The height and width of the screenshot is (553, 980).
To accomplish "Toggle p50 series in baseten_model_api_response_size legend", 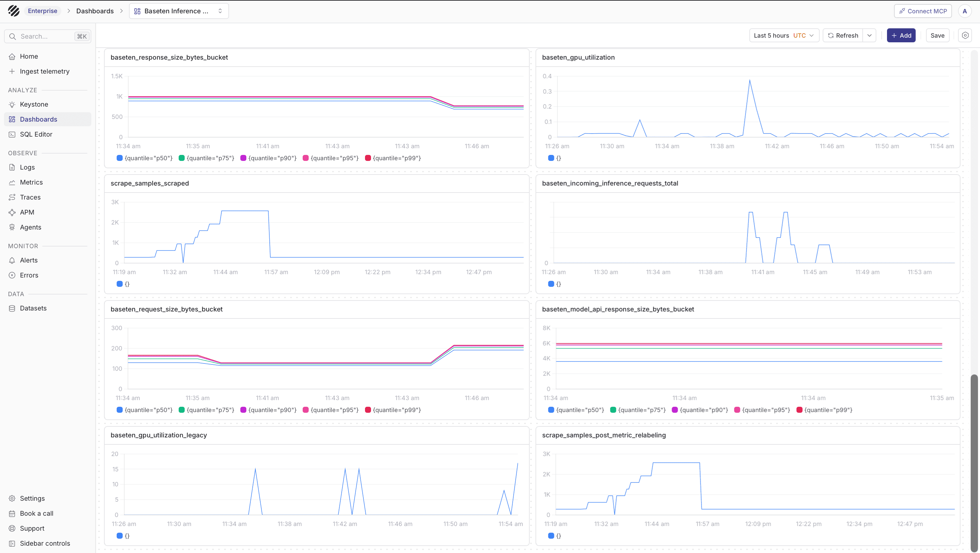I will pos(576,410).
